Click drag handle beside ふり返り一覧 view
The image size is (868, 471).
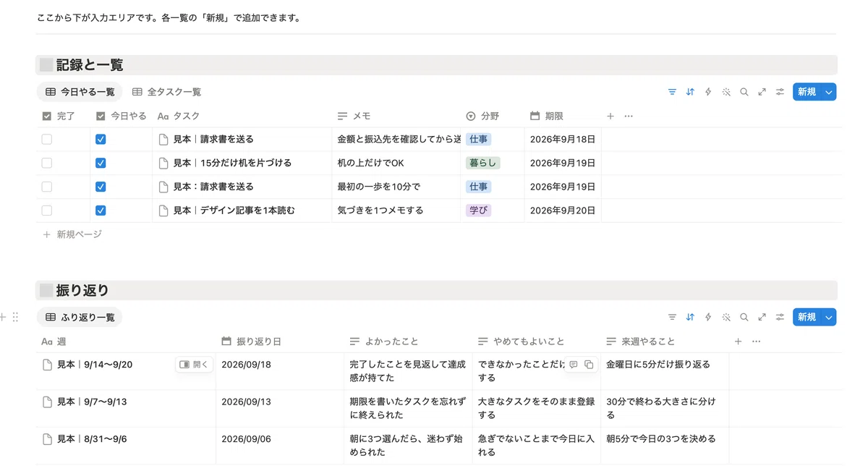click(16, 317)
